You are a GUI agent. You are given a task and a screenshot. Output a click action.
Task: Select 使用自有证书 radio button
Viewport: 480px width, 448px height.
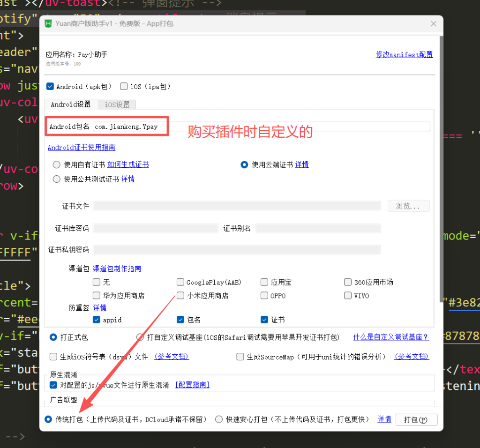pos(57,165)
